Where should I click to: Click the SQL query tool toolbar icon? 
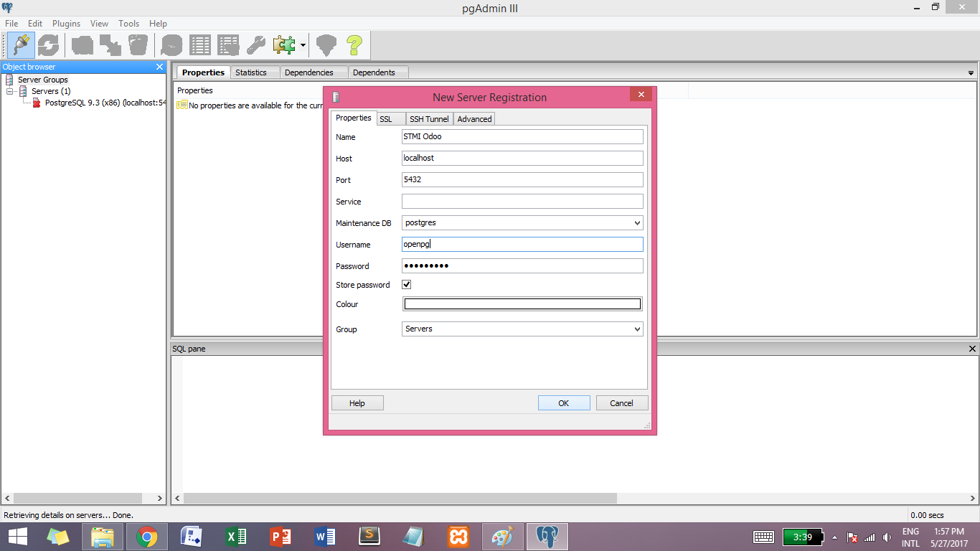coord(171,45)
